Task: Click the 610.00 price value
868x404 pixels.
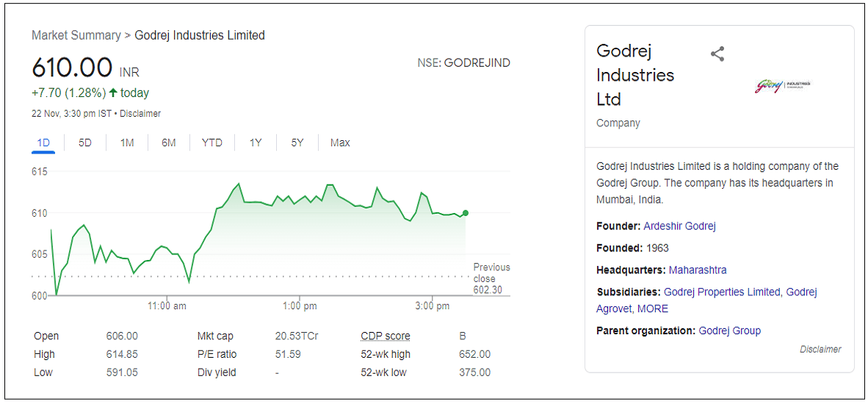Action: coord(72,68)
